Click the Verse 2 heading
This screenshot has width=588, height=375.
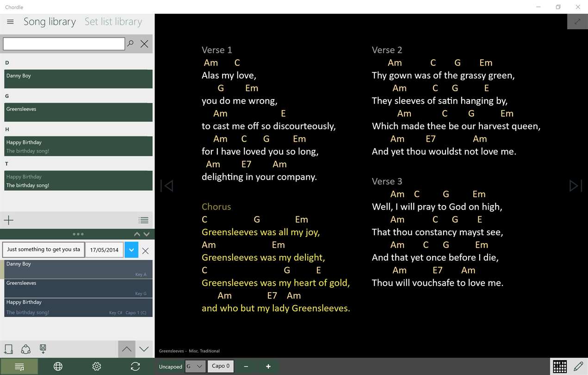pos(387,50)
